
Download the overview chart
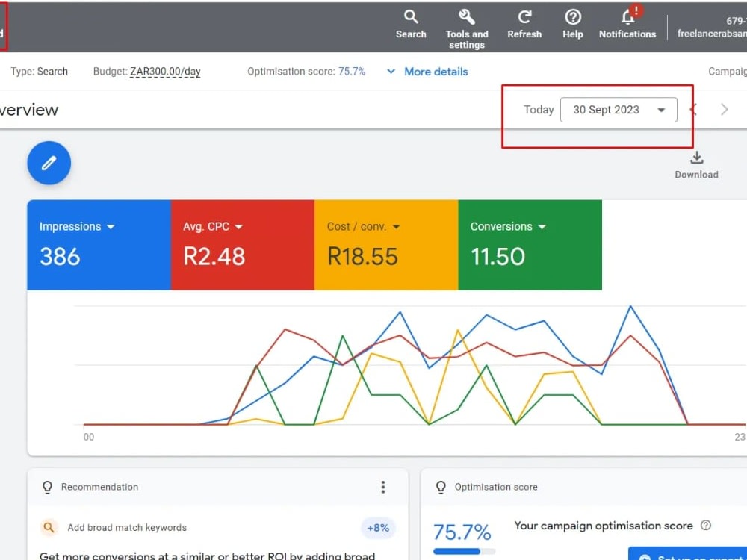pyautogui.click(x=696, y=165)
